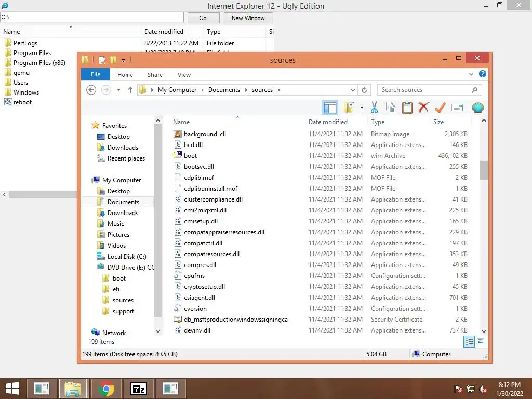
Task: Click the Rename toolbar icon
Action: point(457,108)
